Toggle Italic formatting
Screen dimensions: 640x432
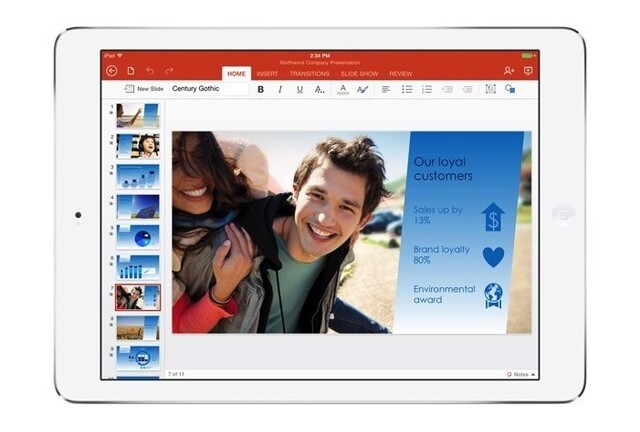(x=280, y=89)
